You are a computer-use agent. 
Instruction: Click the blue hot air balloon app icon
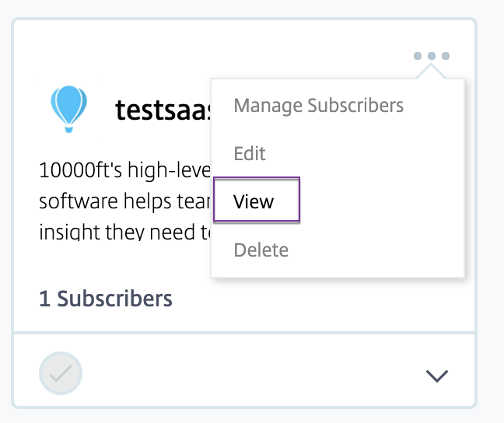pyautogui.click(x=68, y=109)
